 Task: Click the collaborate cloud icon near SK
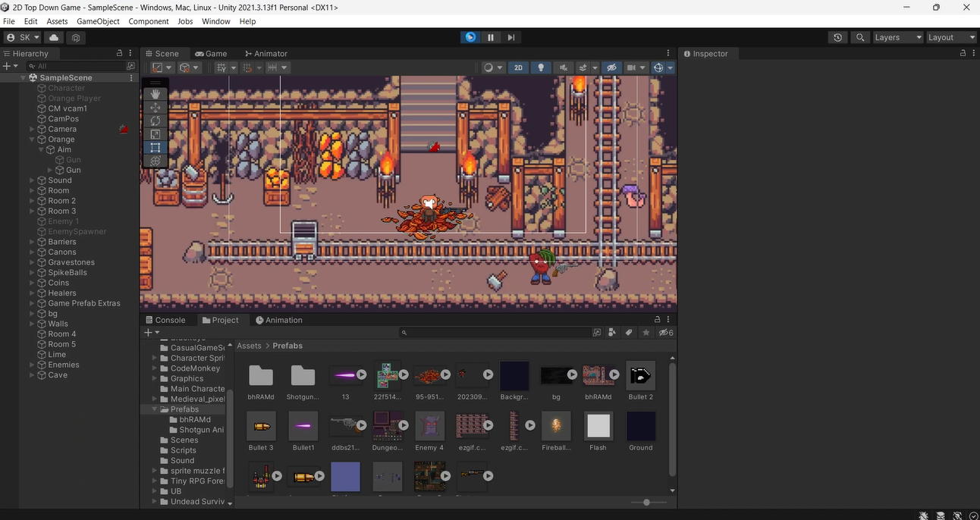[52, 36]
